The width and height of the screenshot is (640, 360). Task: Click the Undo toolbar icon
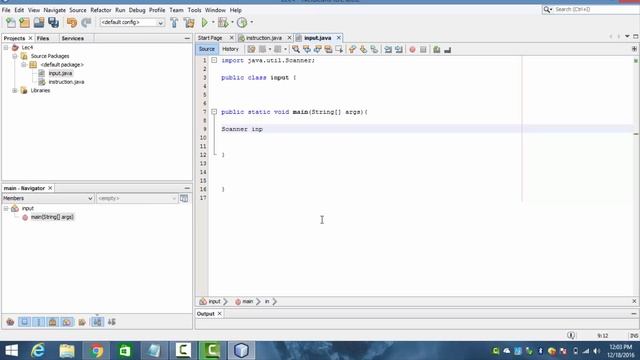[72, 22]
